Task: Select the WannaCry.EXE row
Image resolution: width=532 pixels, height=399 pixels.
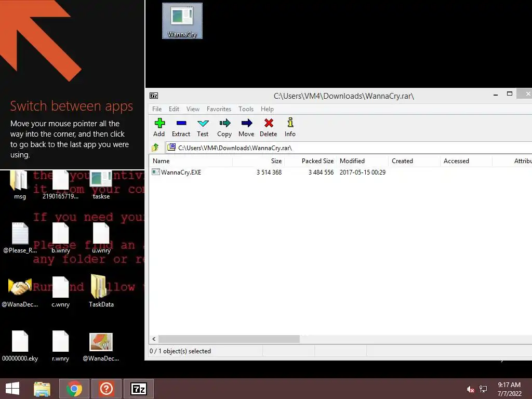Action: [340, 172]
